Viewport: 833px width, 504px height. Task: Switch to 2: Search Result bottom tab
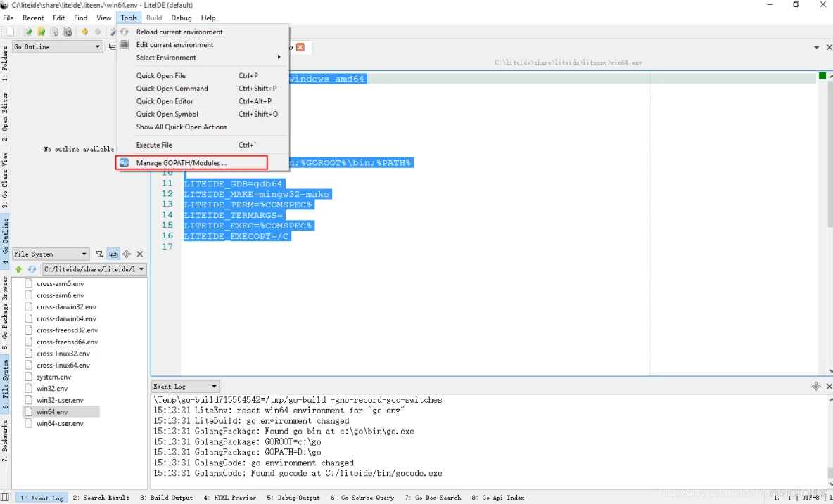[x=101, y=498]
